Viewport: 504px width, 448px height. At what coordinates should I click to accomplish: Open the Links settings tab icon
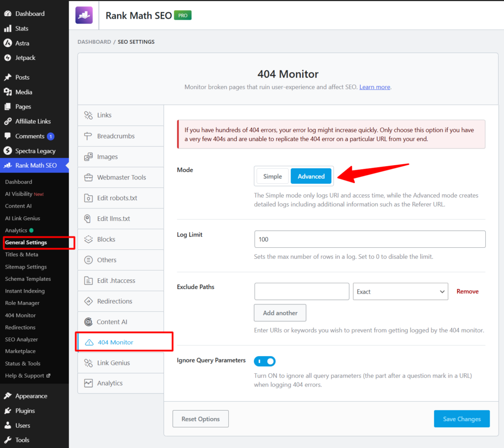point(88,115)
